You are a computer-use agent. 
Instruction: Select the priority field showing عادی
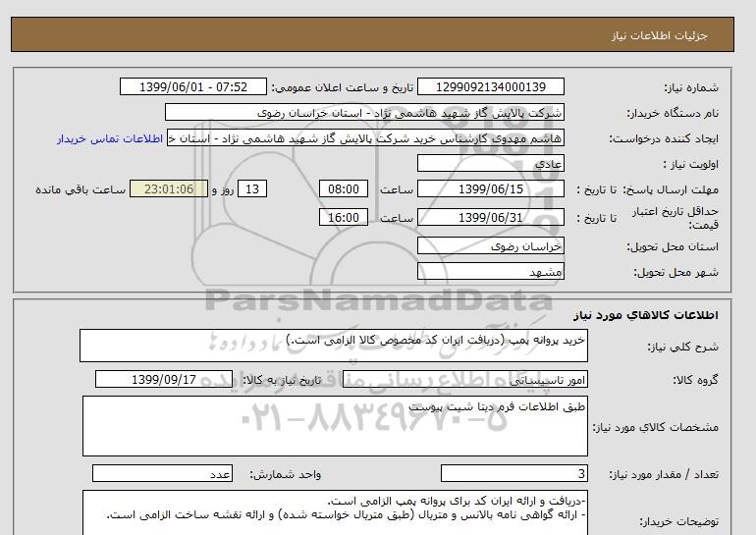(x=490, y=163)
